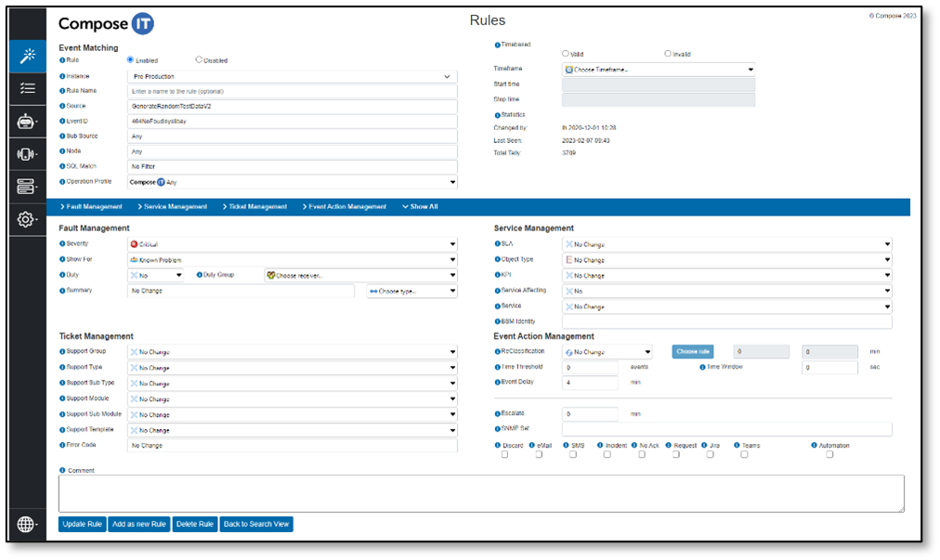940x560 pixels.
Task: Select the Disabled rule radio button
Action: coord(199,60)
